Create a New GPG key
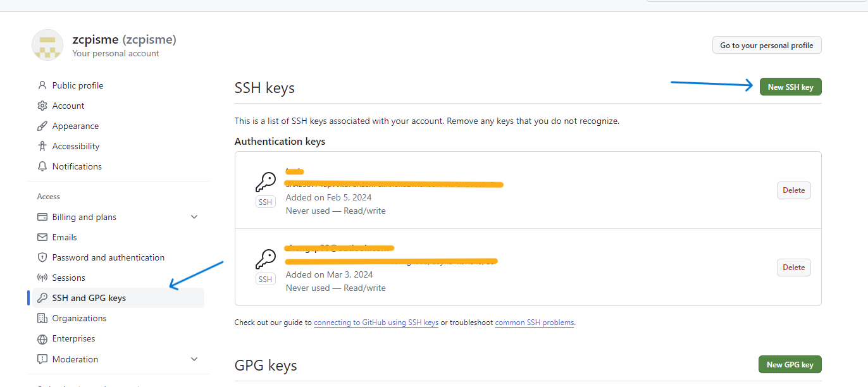 pyautogui.click(x=790, y=364)
